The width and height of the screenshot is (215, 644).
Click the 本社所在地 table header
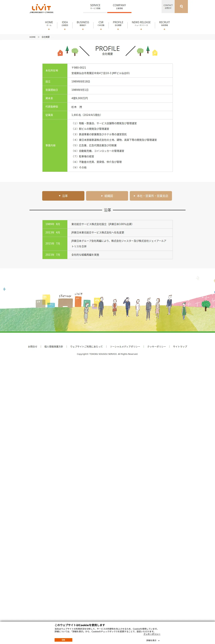55,71
